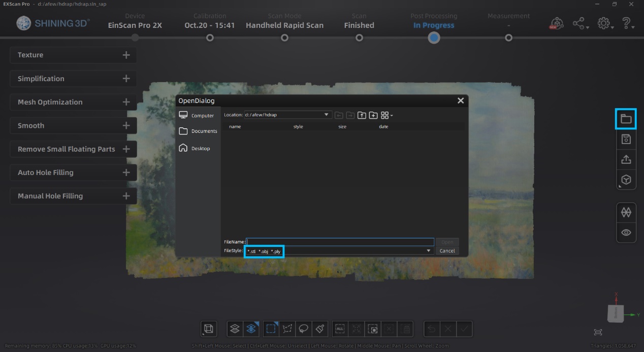
Task: Open the file import folder icon
Action: pyautogui.click(x=626, y=119)
